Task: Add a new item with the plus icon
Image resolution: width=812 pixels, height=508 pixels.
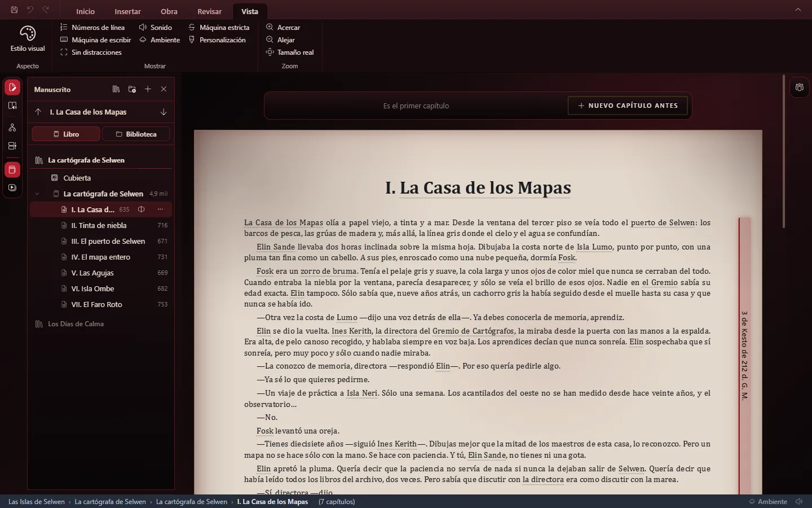Action: click(x=148, y=89)
